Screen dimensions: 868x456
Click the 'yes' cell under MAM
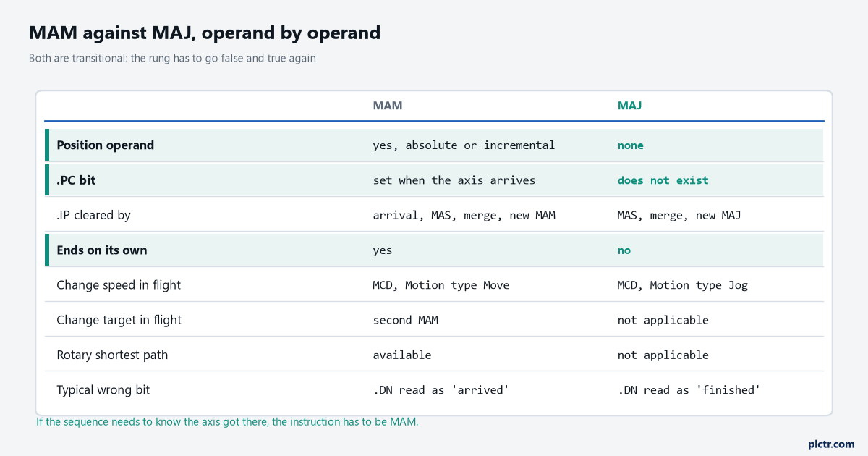(x=383, y=250)
